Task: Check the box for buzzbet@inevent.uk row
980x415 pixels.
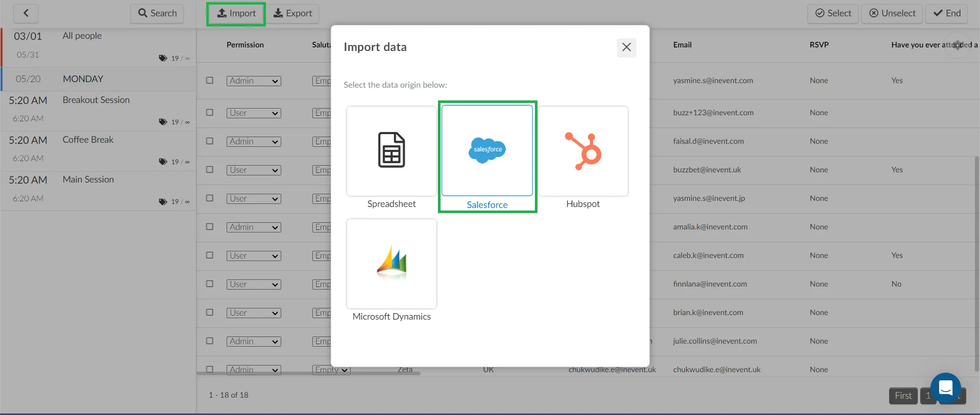Action: click(210, 169)
